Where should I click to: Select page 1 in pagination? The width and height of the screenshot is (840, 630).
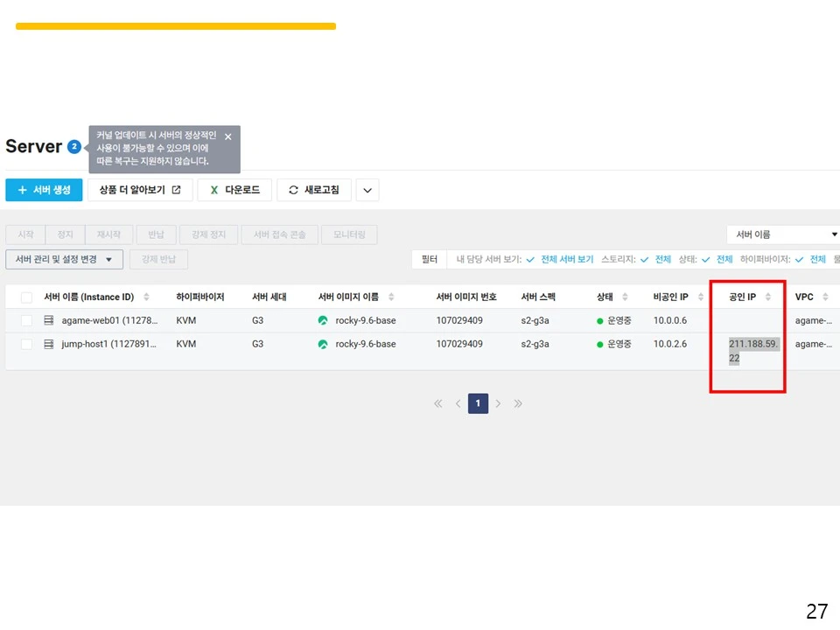click(478, 403)
